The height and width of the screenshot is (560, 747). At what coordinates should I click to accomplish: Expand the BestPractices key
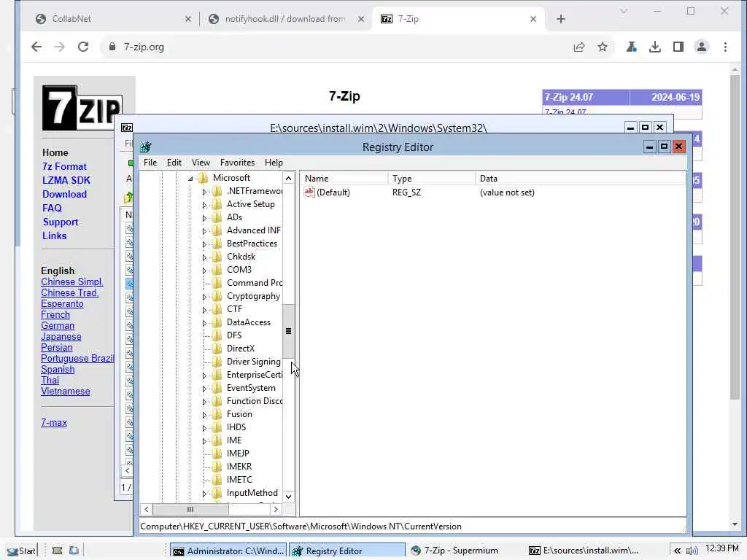(x=204, y=244)
